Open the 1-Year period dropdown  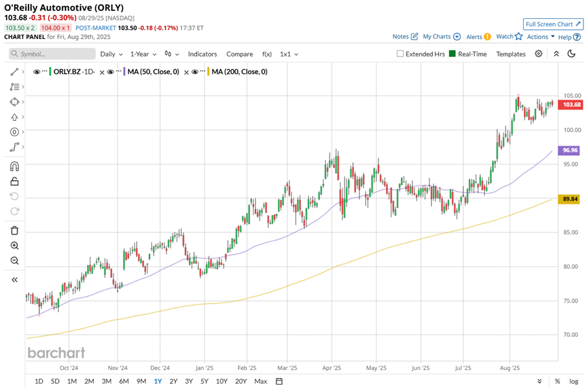pyautogui.click(x=143, y=54)
